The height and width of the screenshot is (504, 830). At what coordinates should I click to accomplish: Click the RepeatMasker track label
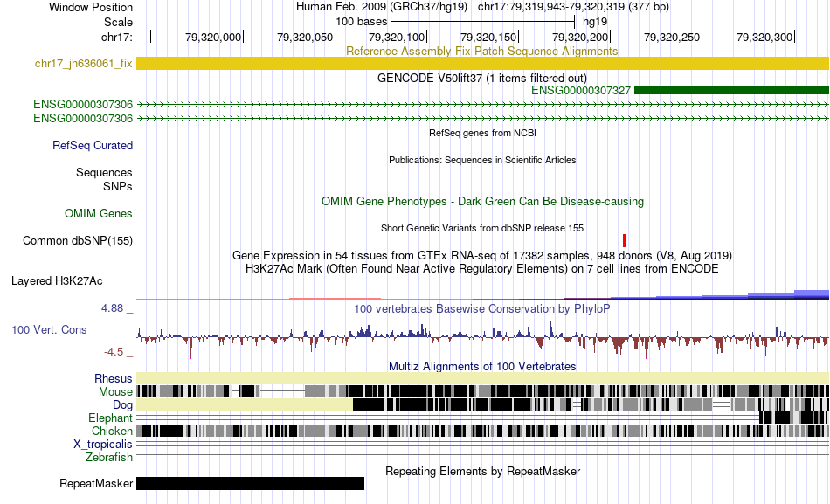96,483
